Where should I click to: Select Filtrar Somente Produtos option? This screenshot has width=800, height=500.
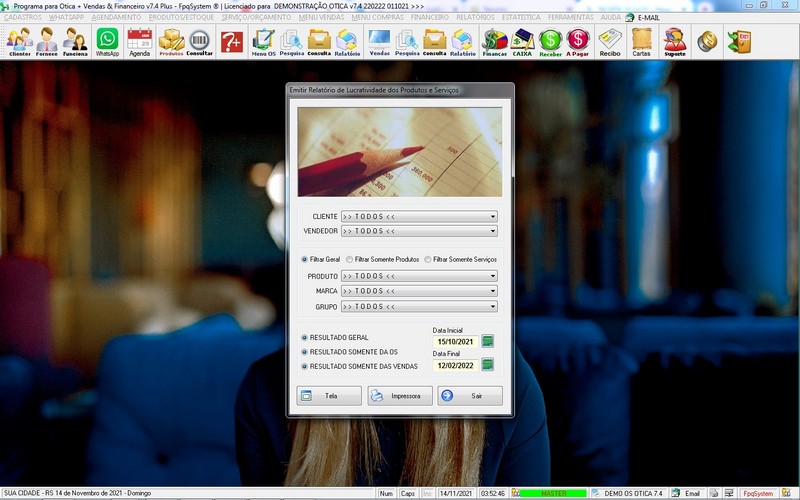coord(349,259)
